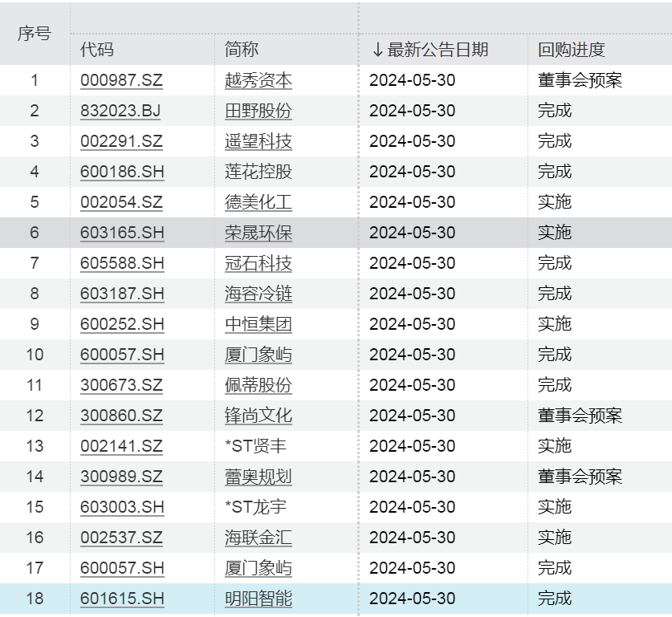This screenshot has width=672, height=617.
Task: Open stock code link 601615.SH
Action: (x=122, y=599)
